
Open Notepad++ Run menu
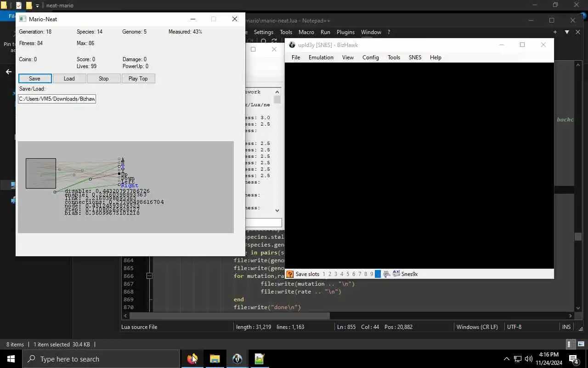(x=325, y=32)
